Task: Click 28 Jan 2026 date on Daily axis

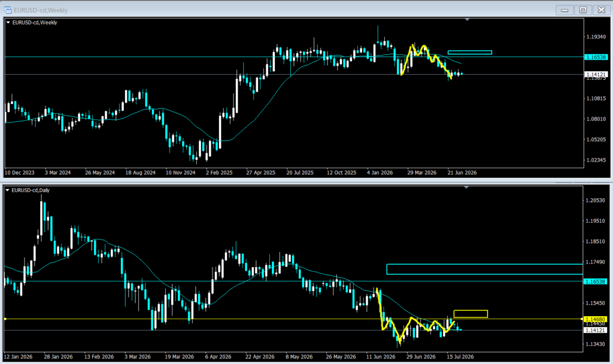Action: click(x=58, y=357)
